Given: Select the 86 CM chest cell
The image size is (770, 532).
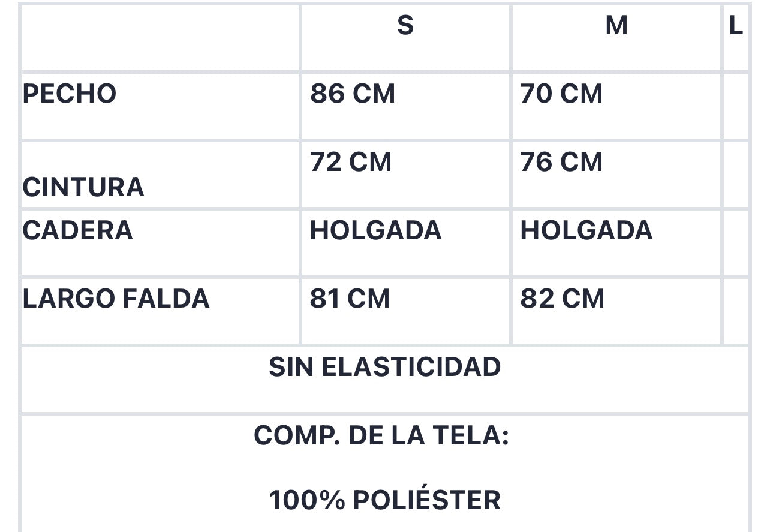Looking at the screenshot, I should tap(353, 94).
